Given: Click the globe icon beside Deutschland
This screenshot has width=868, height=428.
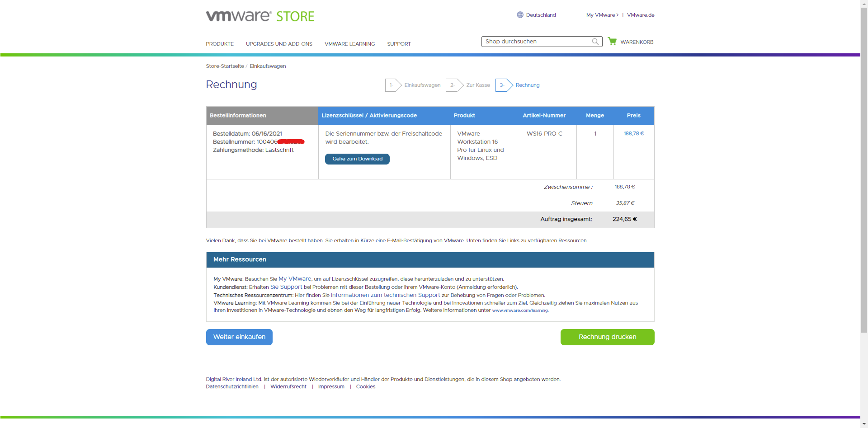Looking at the screenshot, I should 520,15.
